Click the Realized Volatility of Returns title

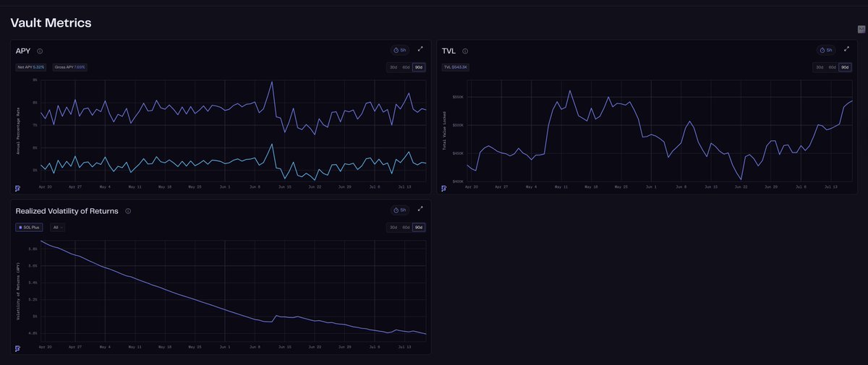(x=67, y=211)
